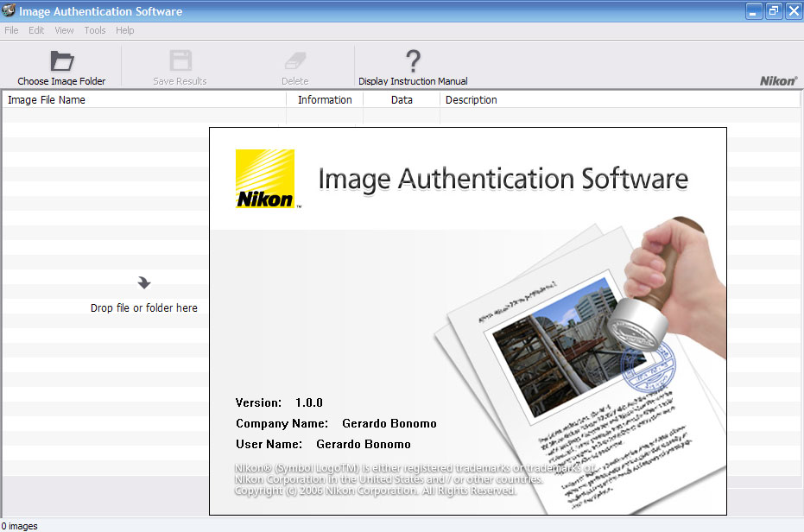Click the application icon in the title bar
The height and width of the screenshot is (532, 804).
click(9, 10)
